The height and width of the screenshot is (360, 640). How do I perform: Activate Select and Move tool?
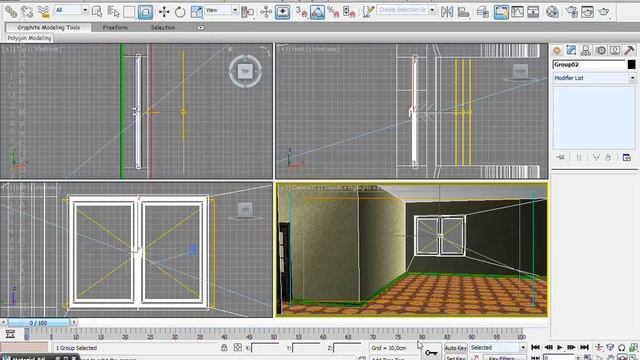click(x=164, y=11)
